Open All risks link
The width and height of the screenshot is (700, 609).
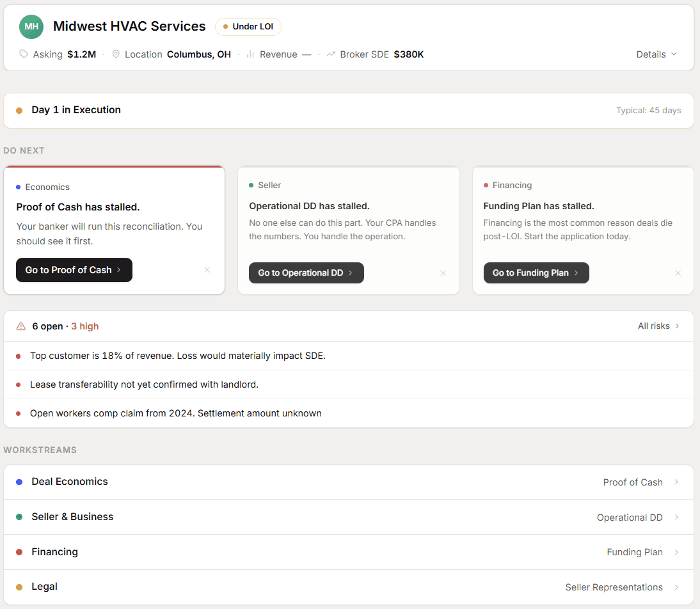point(658,326)
